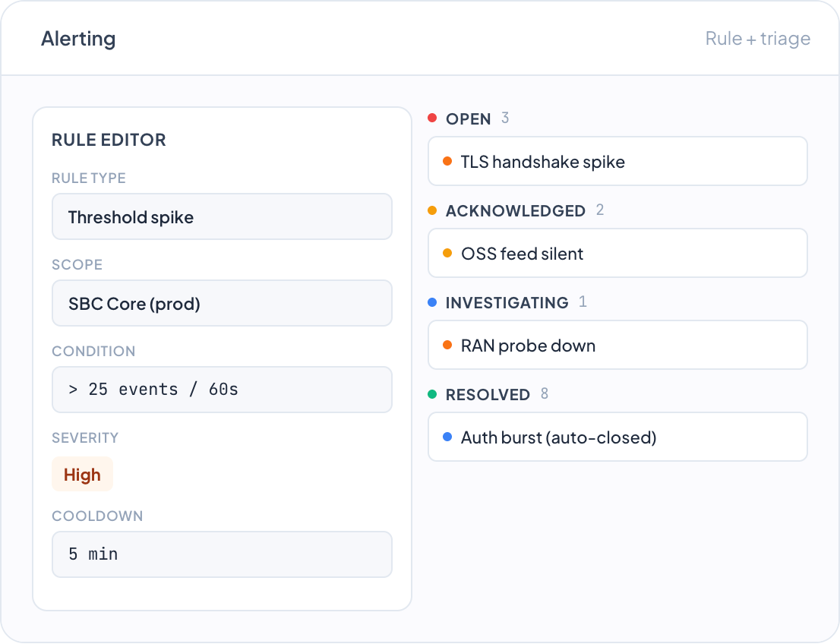Click the amber dot beside ACKNOWLEDGED
840x644 pixels.
[x=432, y=210]
